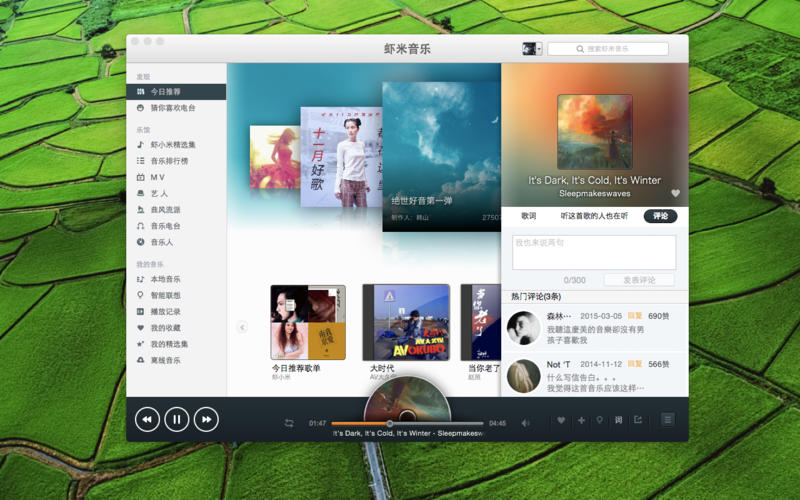Open 十一月好歌 banner
This screenshot has height=500, width=800.
click(x=341, y=157)
